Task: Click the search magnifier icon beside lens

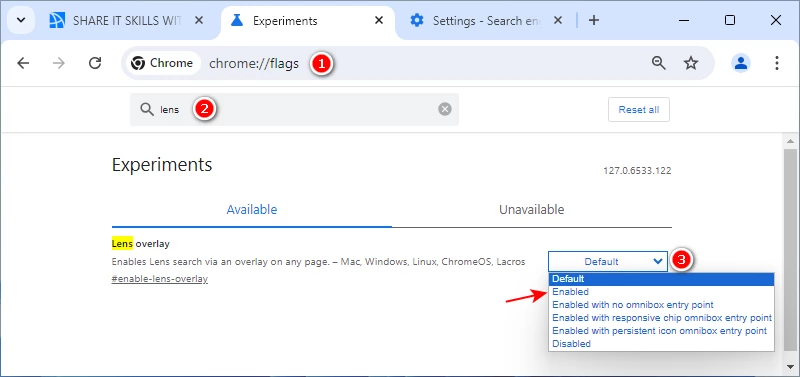Action: pyautogui.click(x=147, y=109)
